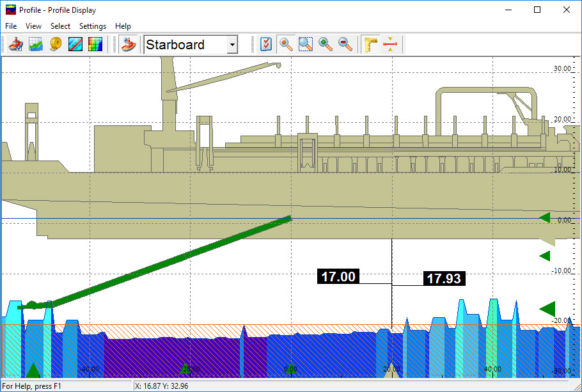The height and width of the screenshot is (392, 582).
Task: Click the red boat icon beside Starboard
Action: [129, 45]
